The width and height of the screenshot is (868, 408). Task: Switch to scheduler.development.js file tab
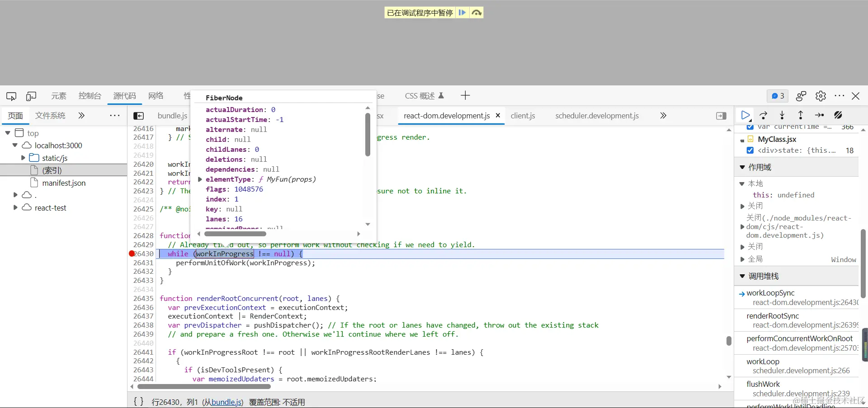pos(597,116)
